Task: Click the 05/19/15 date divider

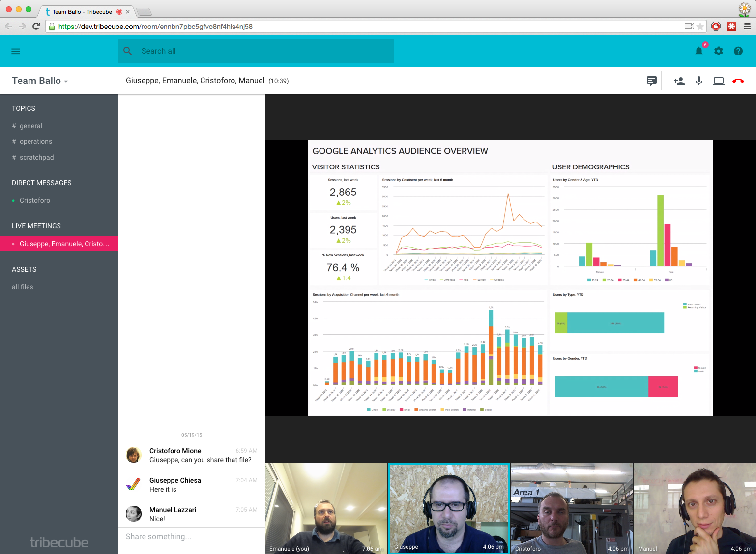Action: click(x=192, y=435)
